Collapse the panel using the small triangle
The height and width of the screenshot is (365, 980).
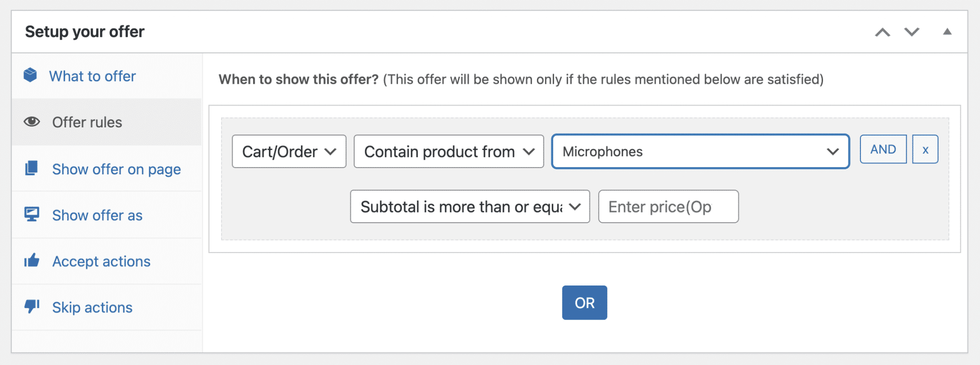coord(946,32)
